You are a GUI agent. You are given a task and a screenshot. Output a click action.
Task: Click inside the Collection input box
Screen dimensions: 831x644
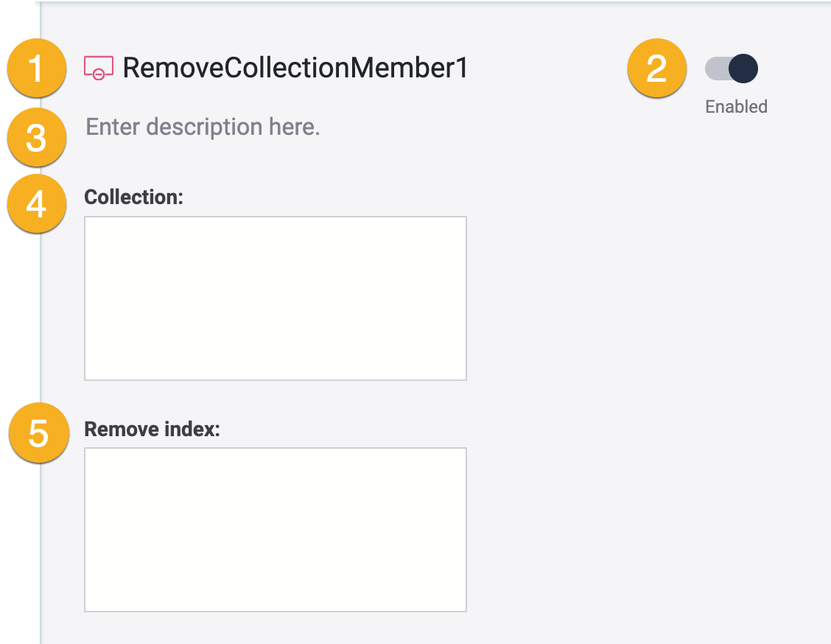coord(276,298)
